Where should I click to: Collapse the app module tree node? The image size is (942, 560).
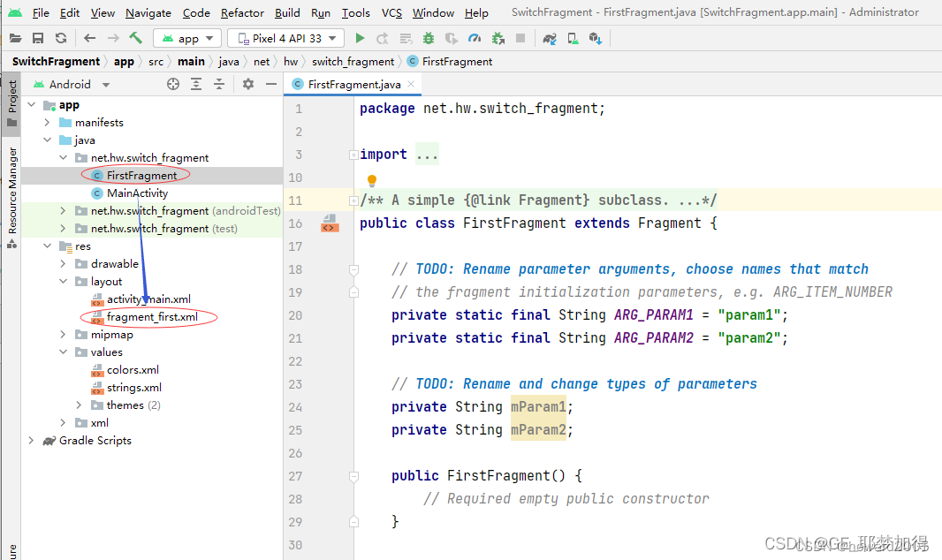(x=31, y=105)
